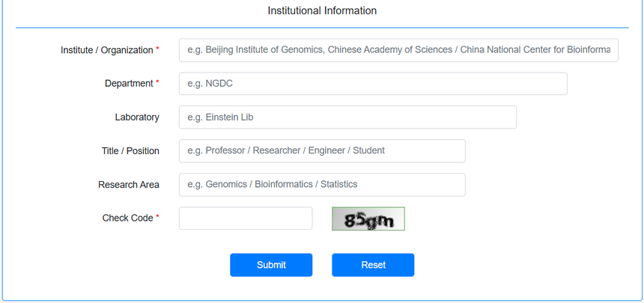The height and width of the screenshot is (303, 644).
Task: Refresh the 85gm captcha image
Action: tap(368, 219)
